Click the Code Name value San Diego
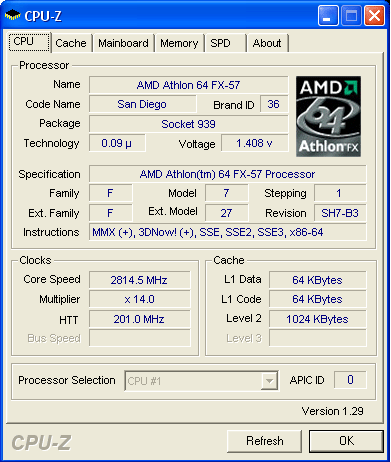The width and height of the screenshot is (391, 462). tap(142, 104)
